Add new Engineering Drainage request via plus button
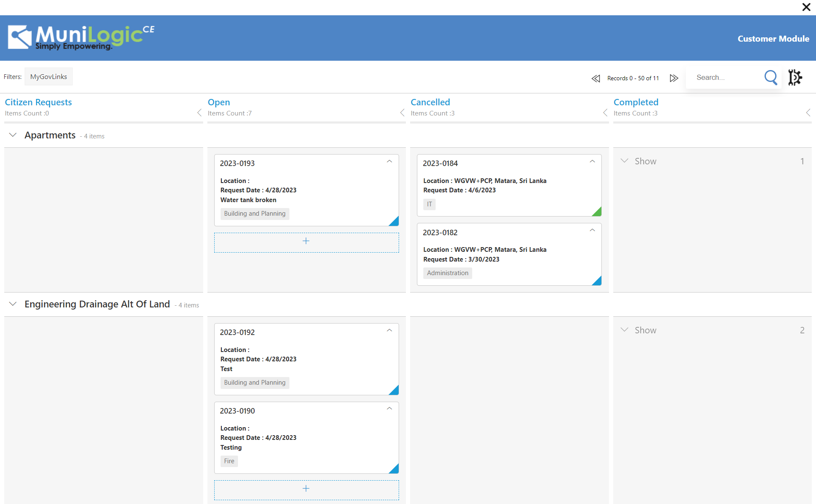816x504 pixels. pos(306,489)
